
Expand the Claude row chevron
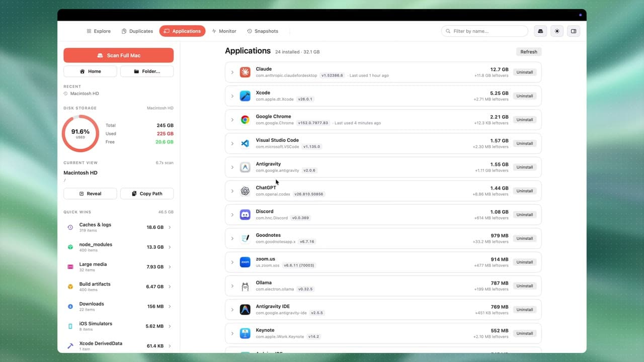pyautogui.click(x=232, y=72)
